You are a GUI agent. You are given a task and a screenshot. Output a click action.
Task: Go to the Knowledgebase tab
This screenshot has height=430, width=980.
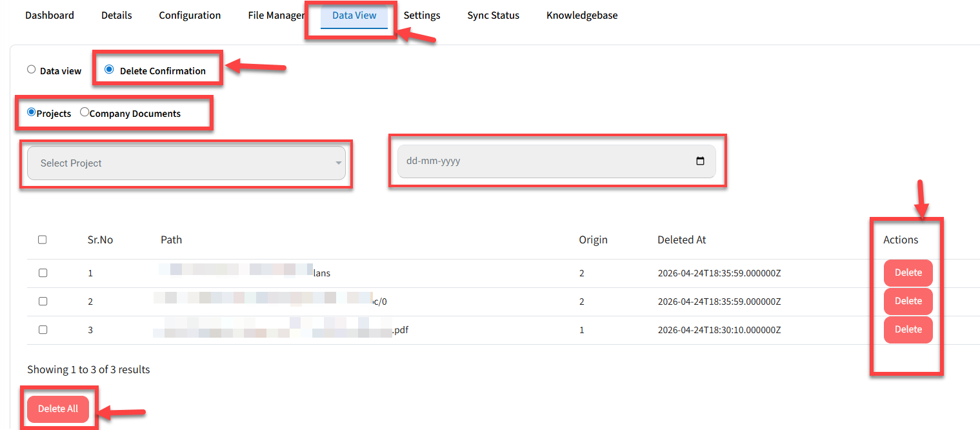pyautogui.click(x=581, y=15)
